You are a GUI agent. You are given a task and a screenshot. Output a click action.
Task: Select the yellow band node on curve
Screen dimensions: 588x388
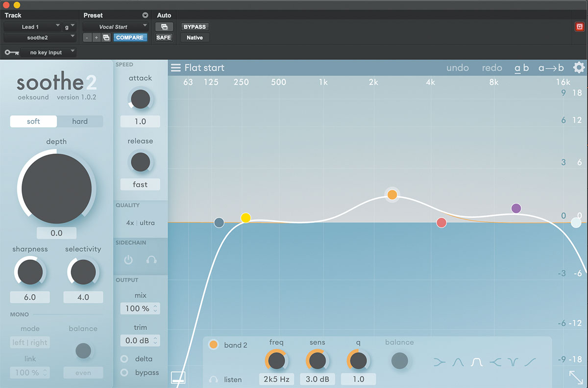246,218
